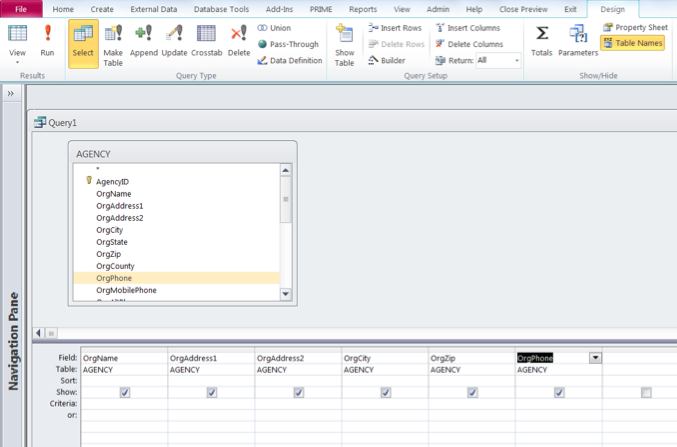This screenshot has width=677, height=447.
Task: Open the Parameters dialog
Action: [577, 42]
